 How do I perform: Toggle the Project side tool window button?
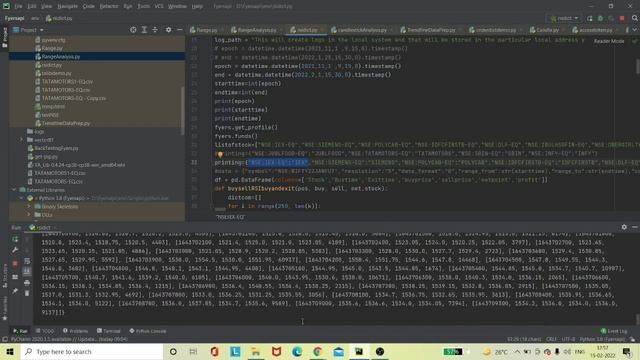point(4,38)
